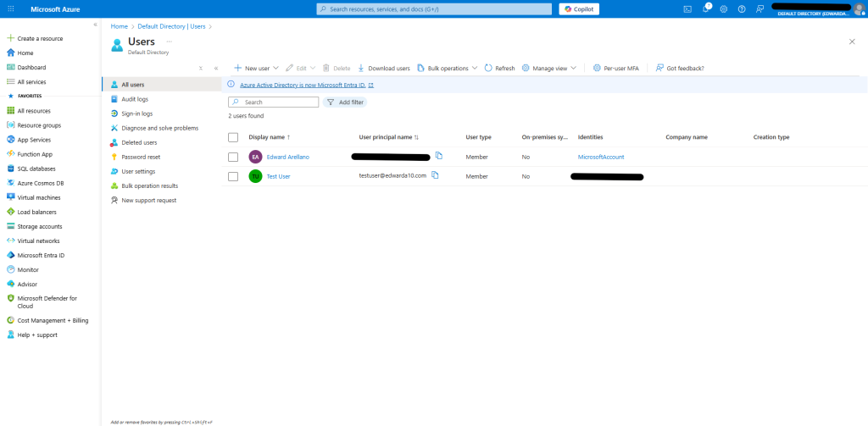Click the MicrosoftAccount identity link
The image size is (868, 426).
point(601,158)
